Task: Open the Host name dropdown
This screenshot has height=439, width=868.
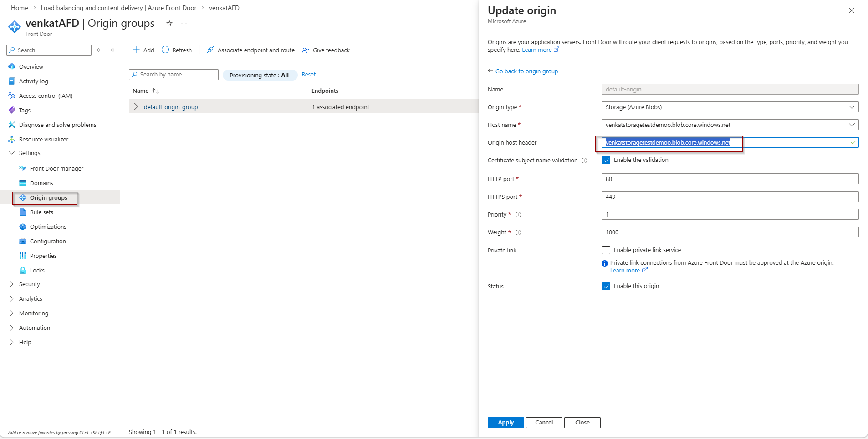Action: 730,125
